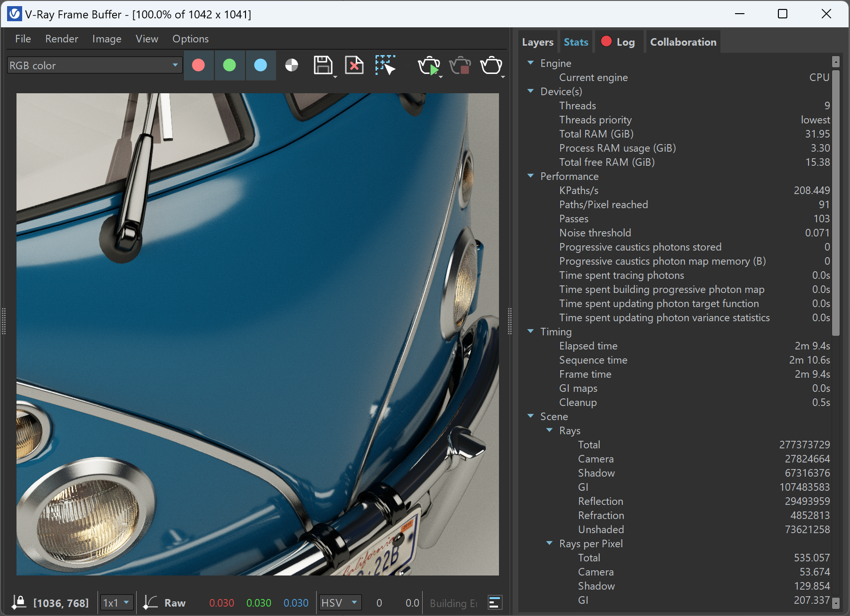Stop rendering with the red-square teapot icon
This screenshot has height=616, width=850.
(x=460, y=65)
